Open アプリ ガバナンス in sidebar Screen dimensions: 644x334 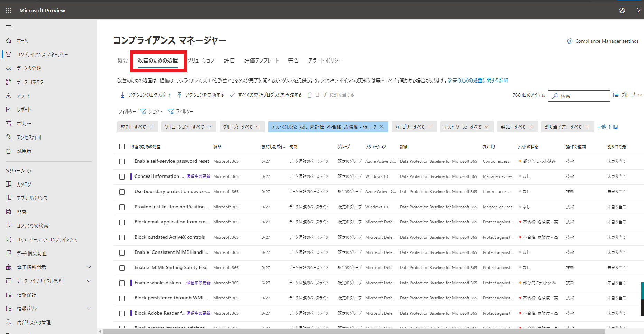tap(32, 198)
